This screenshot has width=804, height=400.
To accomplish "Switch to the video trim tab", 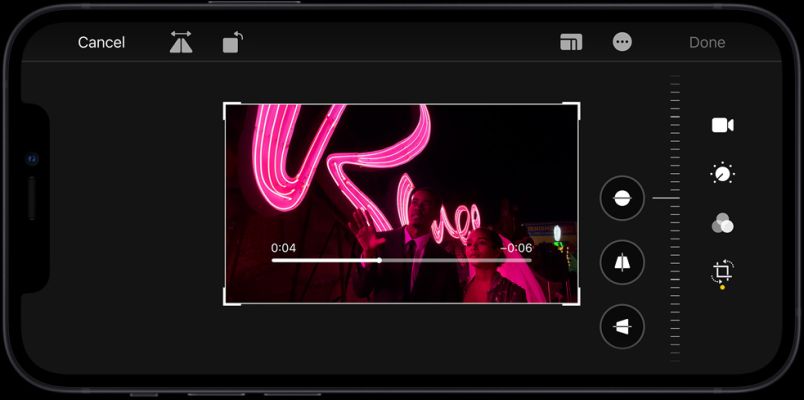I will [x=722, y=125].
